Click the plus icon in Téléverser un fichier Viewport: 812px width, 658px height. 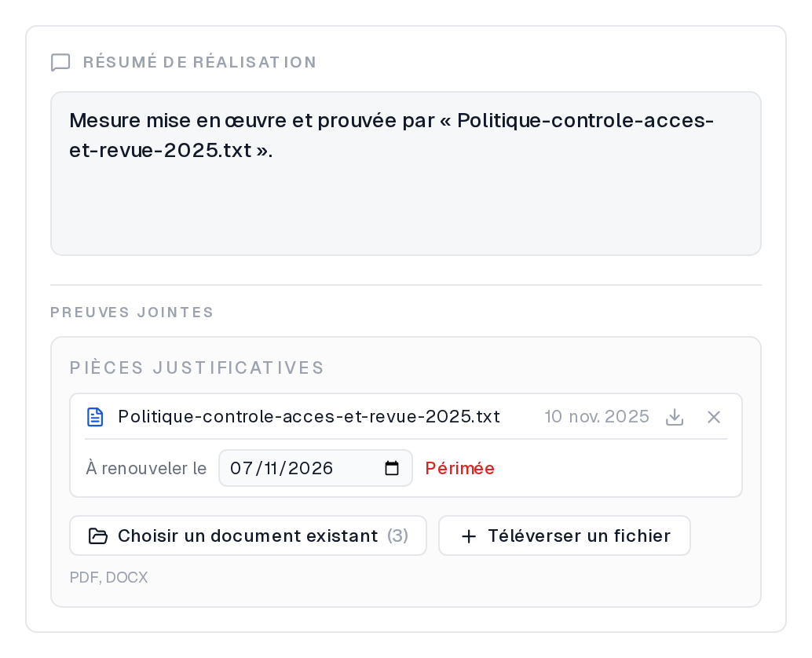[469, 536]
